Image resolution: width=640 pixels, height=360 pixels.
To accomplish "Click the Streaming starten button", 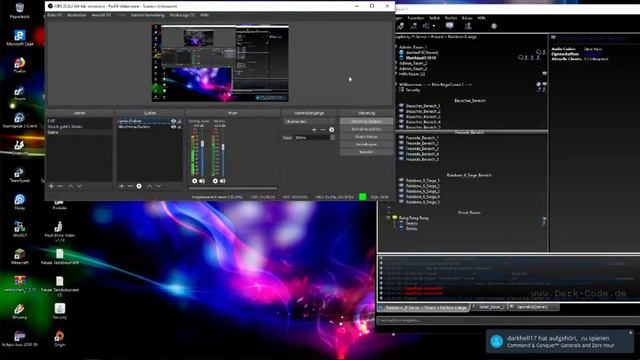I will (366, 122).
